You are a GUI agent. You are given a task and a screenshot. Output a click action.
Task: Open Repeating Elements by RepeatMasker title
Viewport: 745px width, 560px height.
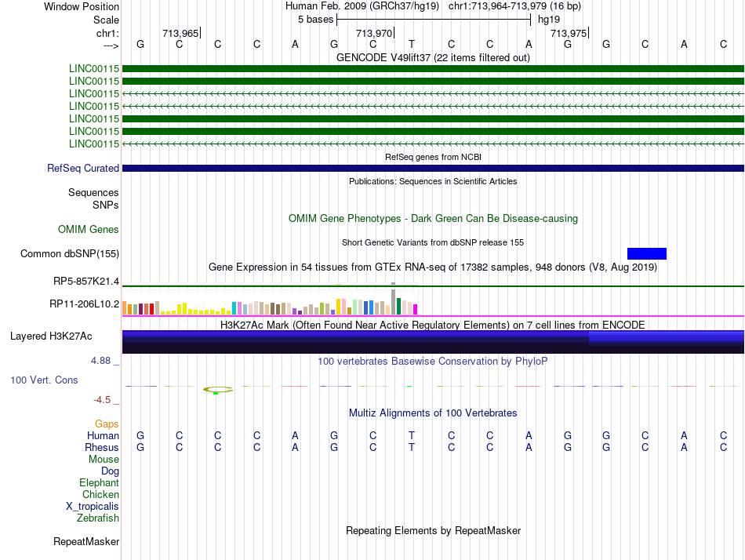tap(433, 530)
